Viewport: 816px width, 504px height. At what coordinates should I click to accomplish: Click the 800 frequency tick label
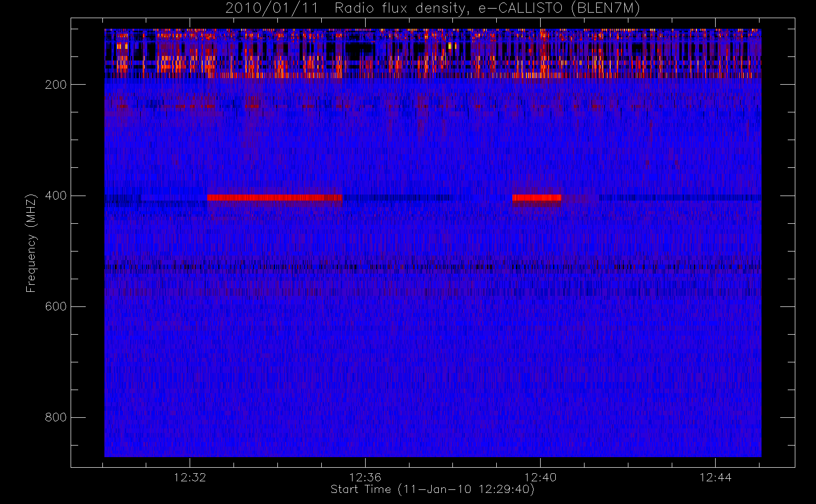click(55, 417)
